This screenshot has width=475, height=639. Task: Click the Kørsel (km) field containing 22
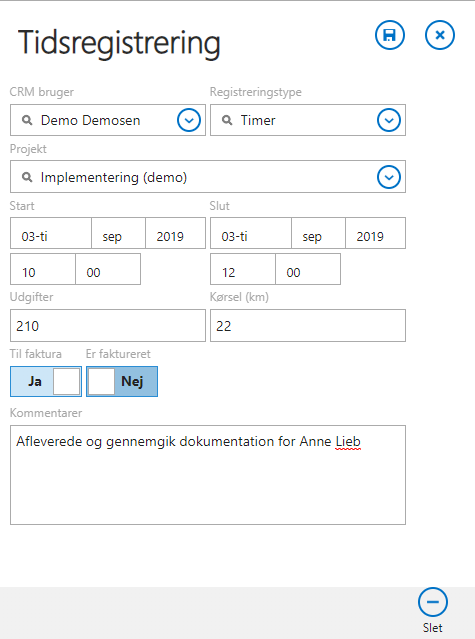pos(308,326)
